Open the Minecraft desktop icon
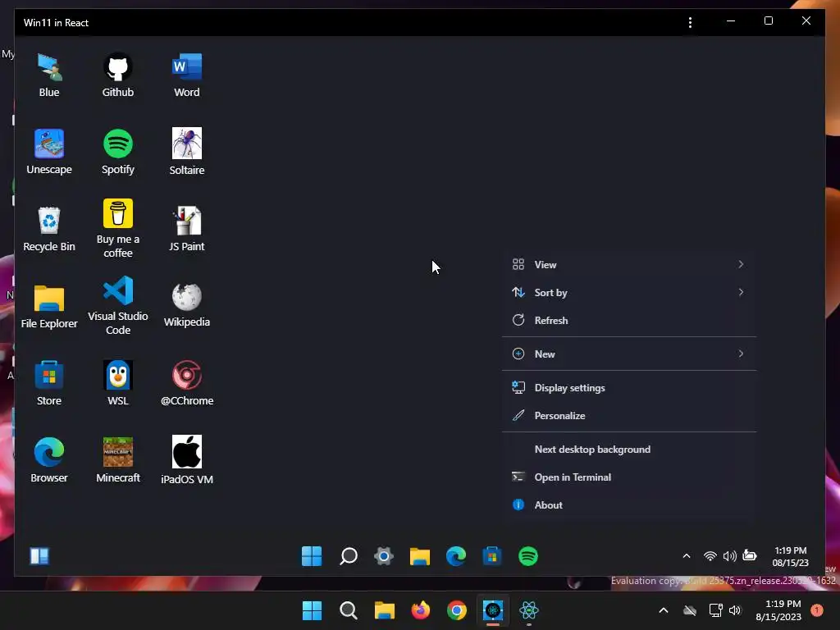The image size is (840, 630). pos(118,460)
